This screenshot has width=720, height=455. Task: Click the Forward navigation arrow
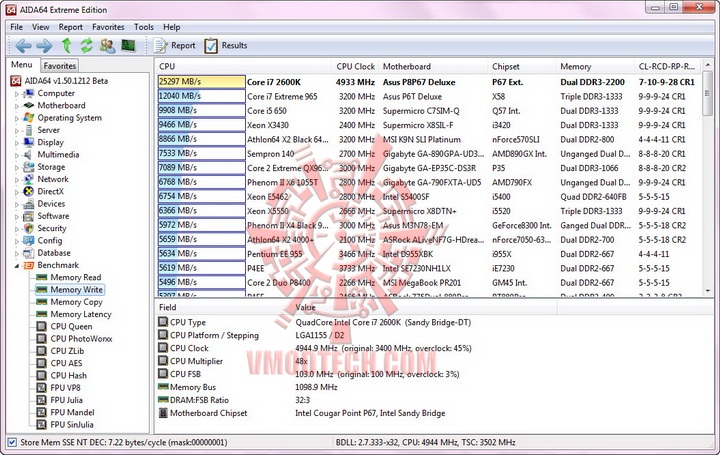click(44, 45)
